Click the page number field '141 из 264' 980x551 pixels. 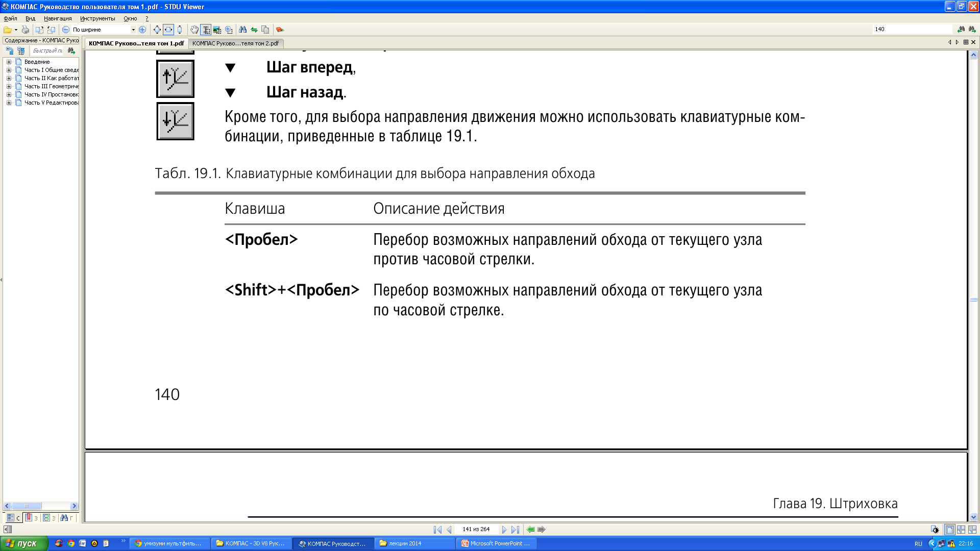(476, 530)
